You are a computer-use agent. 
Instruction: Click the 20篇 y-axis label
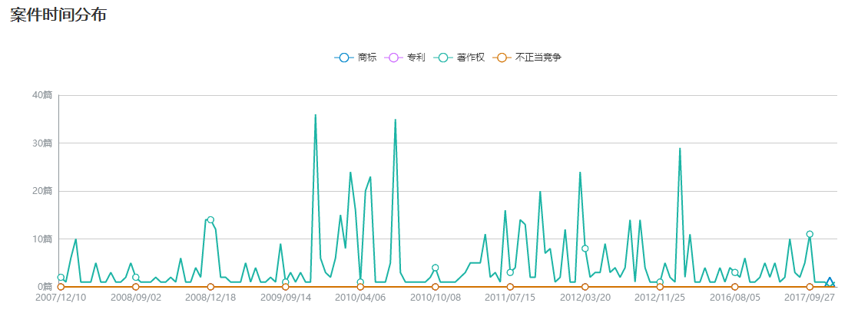(42, 191)
